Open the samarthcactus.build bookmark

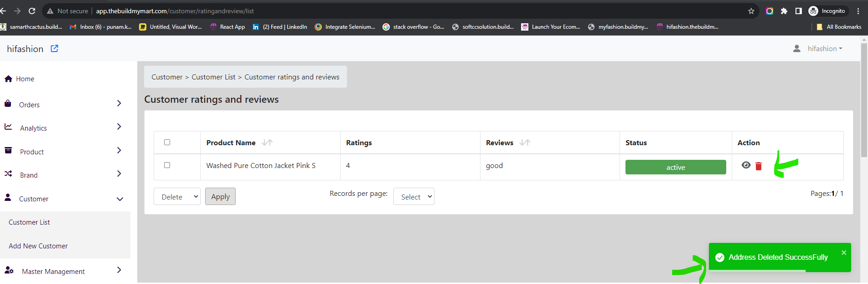click(x=31, y=27)
